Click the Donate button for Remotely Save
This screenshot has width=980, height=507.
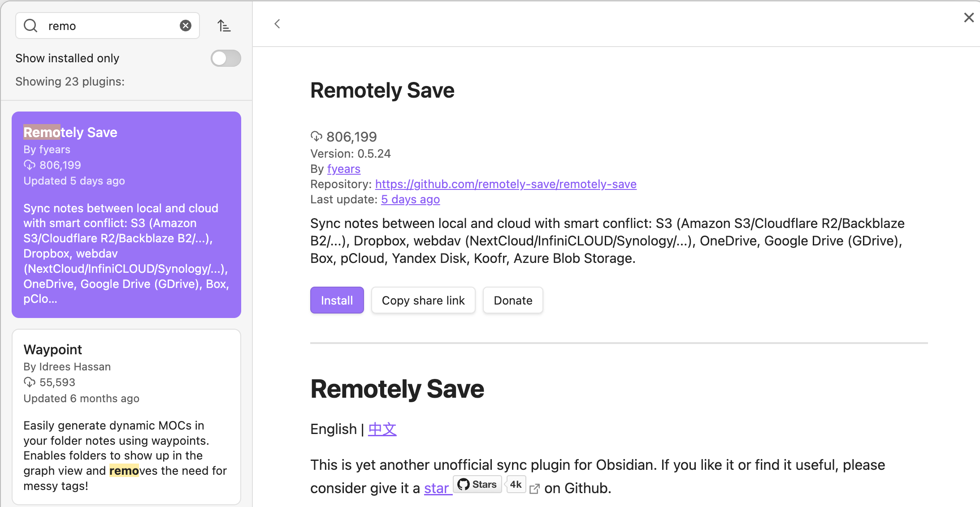(513, 300)
